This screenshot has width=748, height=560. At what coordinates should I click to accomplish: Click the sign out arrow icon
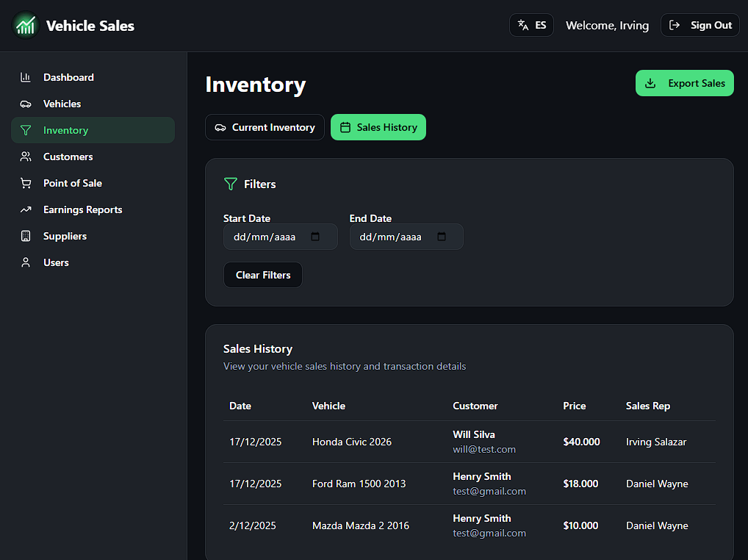tap(675, 25)
